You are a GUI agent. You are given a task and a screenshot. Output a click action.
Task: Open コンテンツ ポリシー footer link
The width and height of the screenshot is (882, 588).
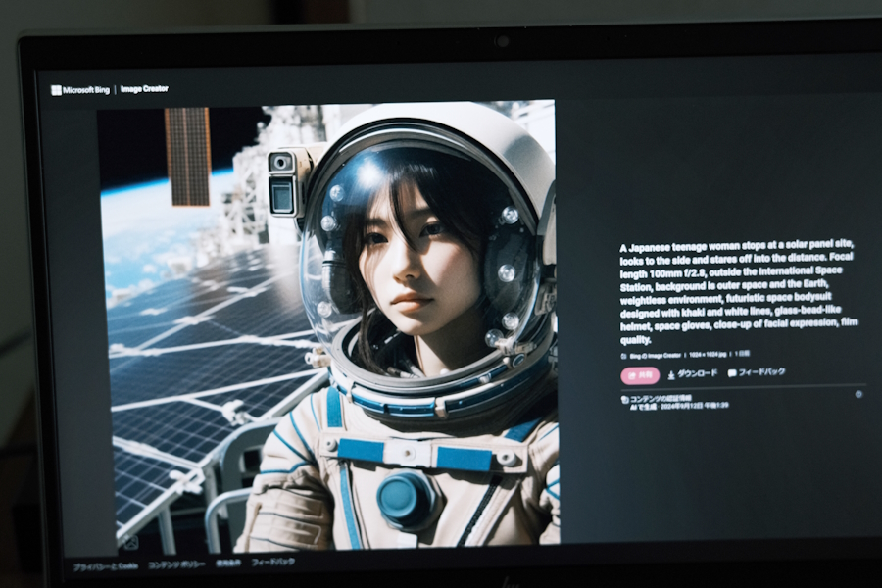click(176, 564)
